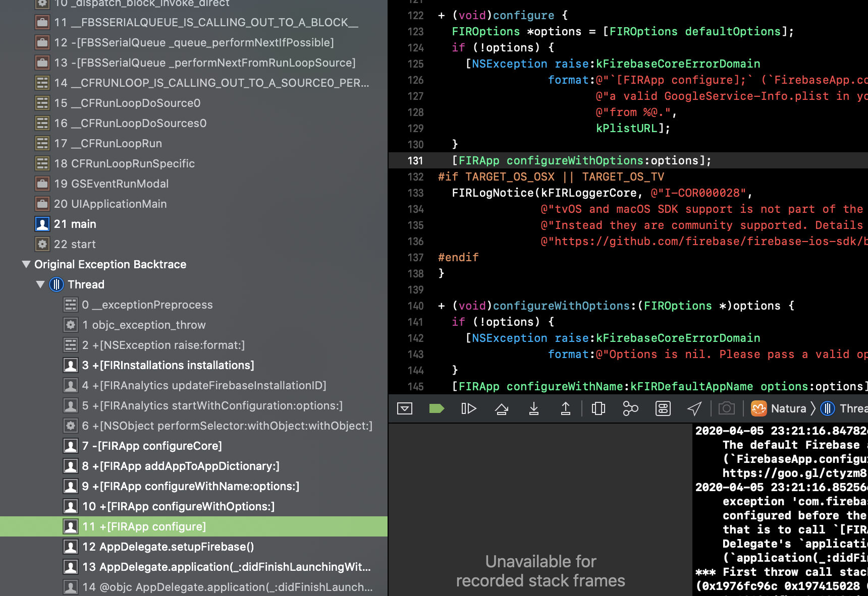Screen dimensions: 868x596
Task: Select frame 21 main
Action: pyautogui.click(x=194, y=224)
